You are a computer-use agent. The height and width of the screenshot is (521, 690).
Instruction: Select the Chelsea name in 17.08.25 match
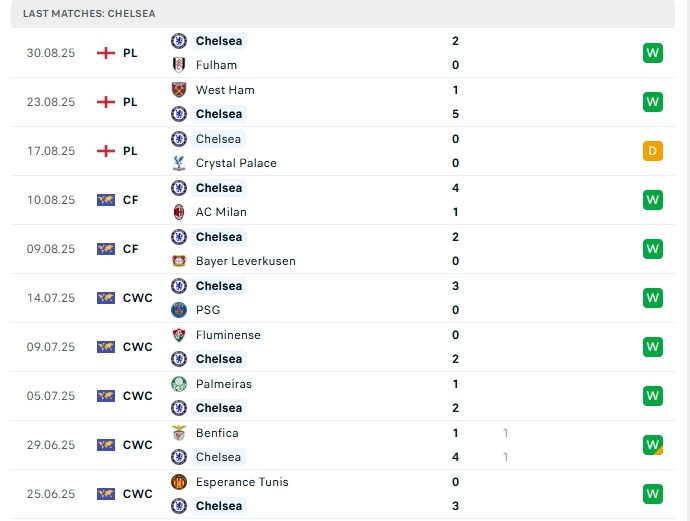(x=218, y=139)
